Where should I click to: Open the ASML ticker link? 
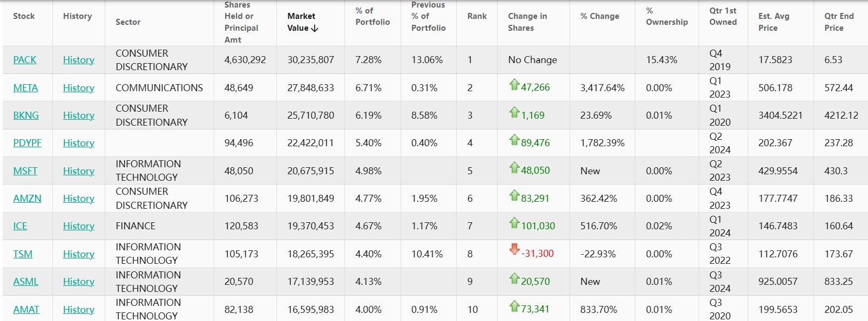pyautogui.click(x=26, y=282)
